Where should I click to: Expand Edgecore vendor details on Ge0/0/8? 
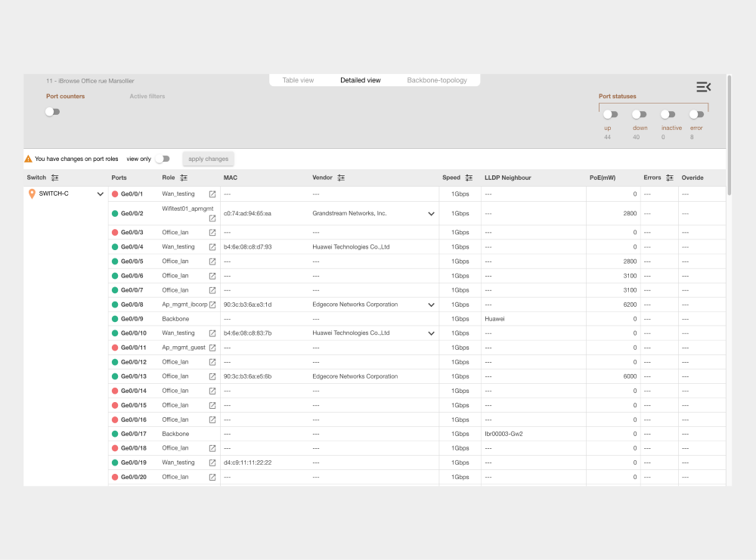pyautogui.click(x=431, y=305)
